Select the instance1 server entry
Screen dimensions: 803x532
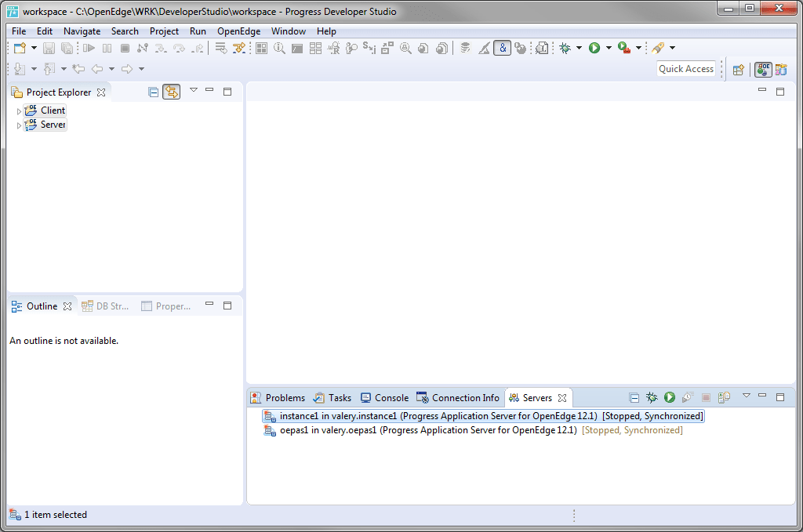pos(483,416)
